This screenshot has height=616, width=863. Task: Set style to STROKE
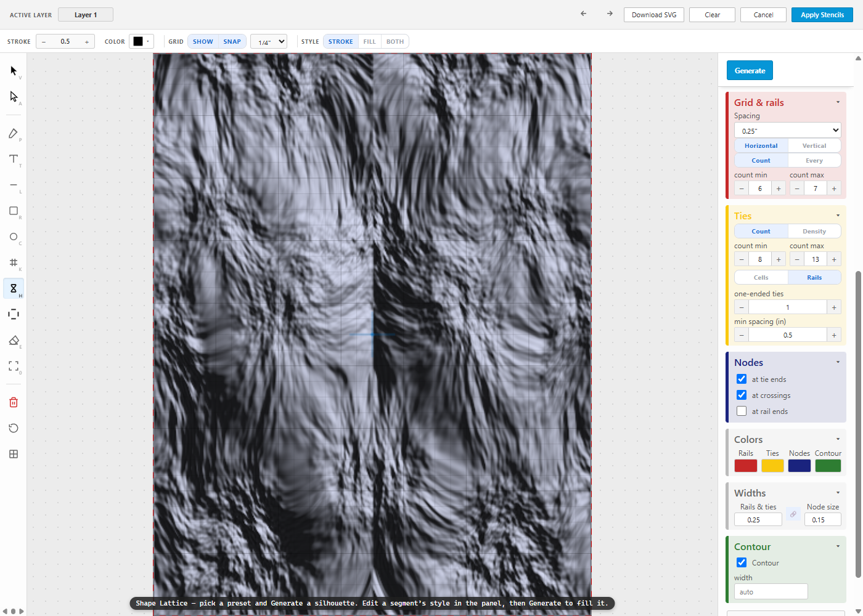[x=341, y=42]
